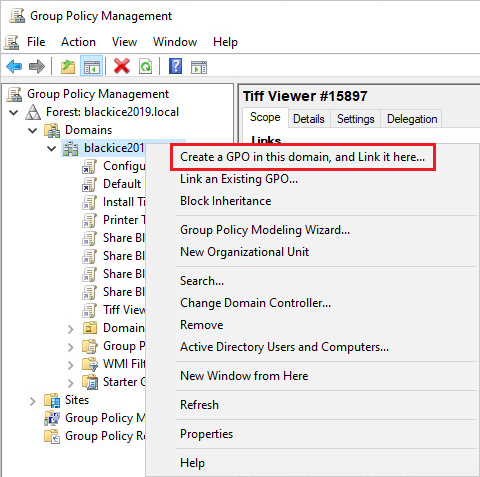Choose Block Inheritance in context menu
The height and width of the screenshot is (477, 480).
(x=226, y=201)
